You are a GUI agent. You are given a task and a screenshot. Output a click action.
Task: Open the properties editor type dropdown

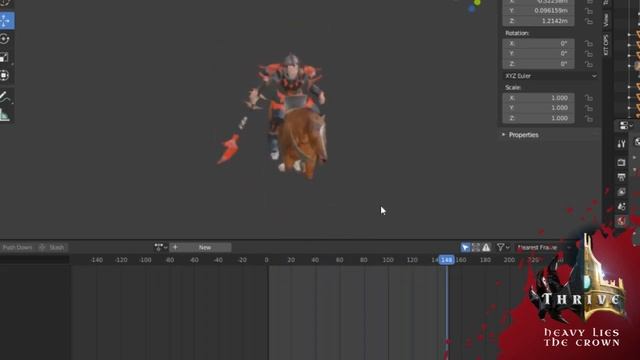[625, 126]
